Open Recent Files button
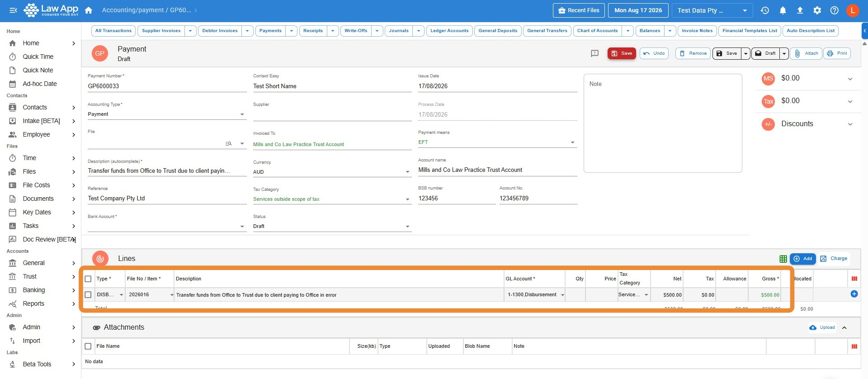The width and height of the screenshot is (868, 379). pyautogui.click(x=579, y=10)
